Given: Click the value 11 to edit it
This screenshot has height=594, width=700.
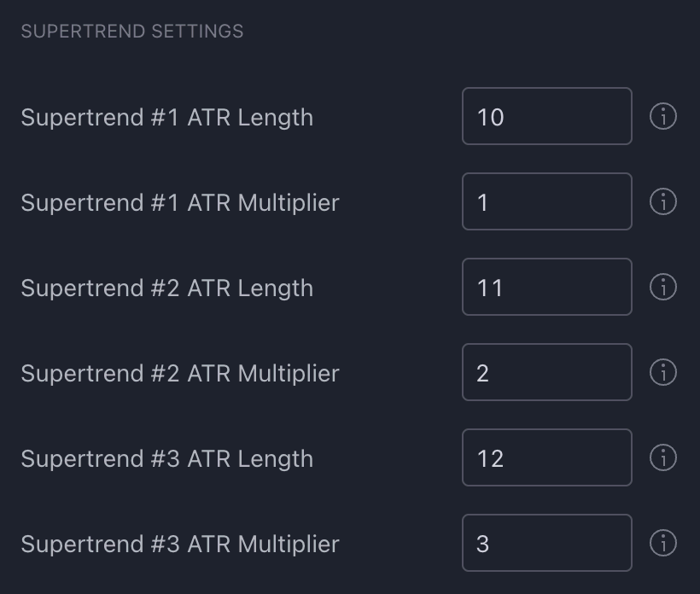Looking at the screenshot, I should [x=489, y=288].
